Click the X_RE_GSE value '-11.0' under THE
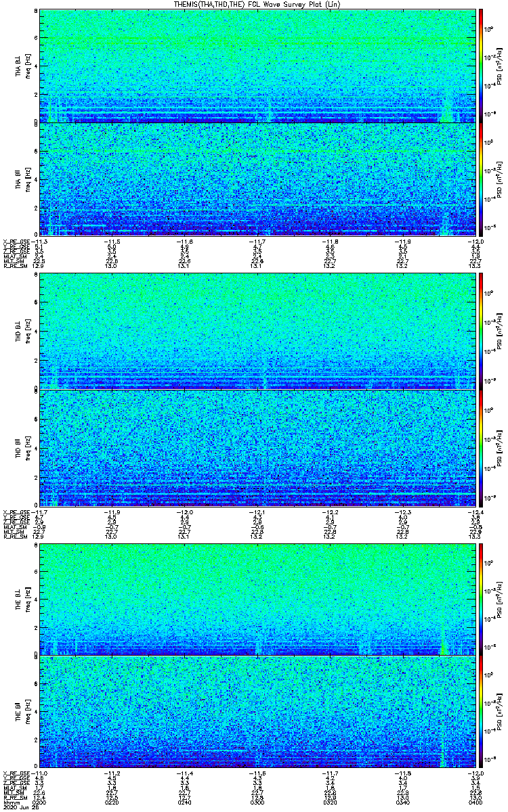The image size is (508, 812). [x=39, y=773]
